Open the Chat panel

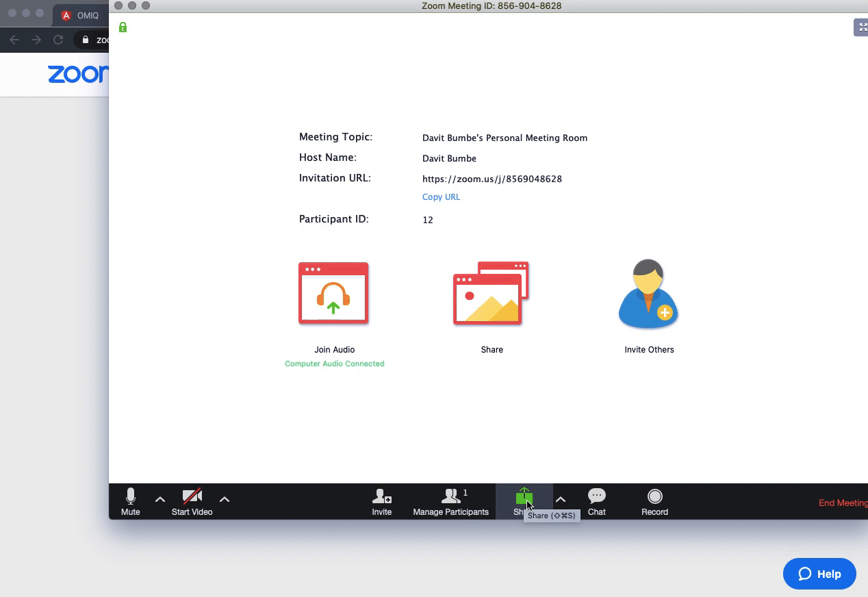pos(597,502)
